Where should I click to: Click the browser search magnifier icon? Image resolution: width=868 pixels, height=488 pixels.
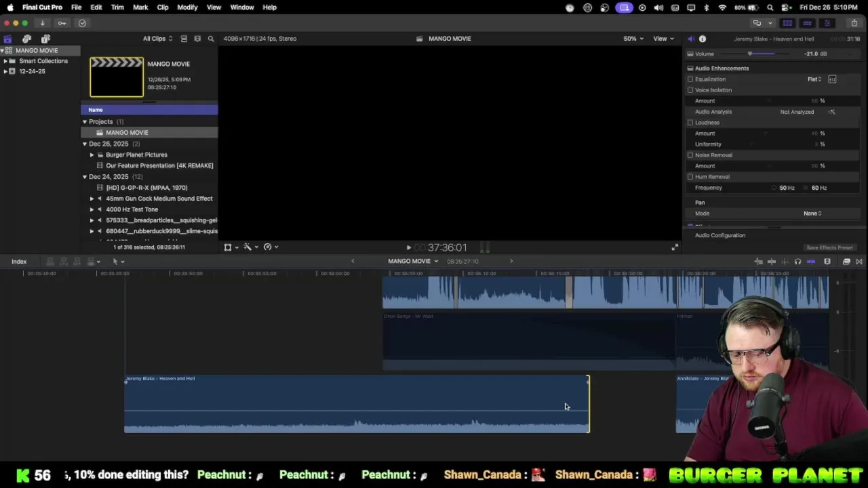pyautogui.click(x=211, y=39)
